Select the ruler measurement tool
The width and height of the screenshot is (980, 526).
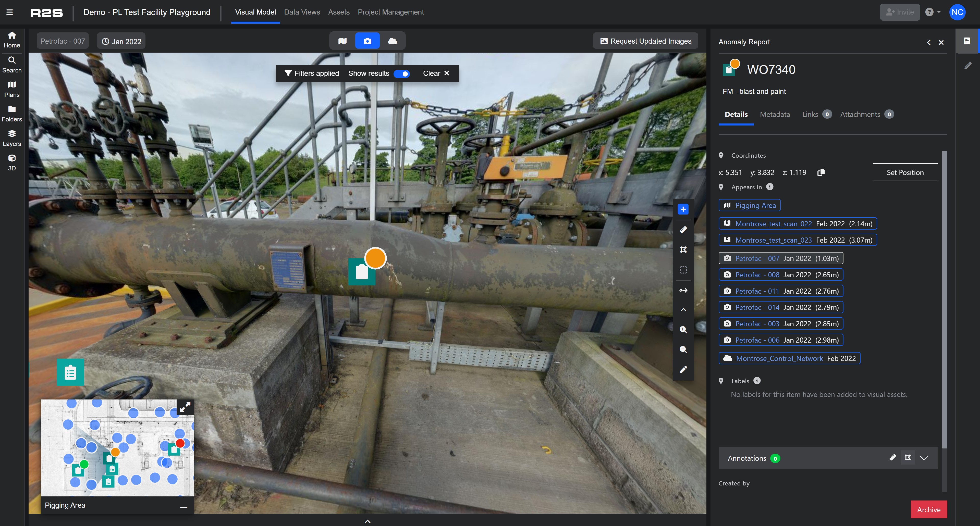(683, 230)
